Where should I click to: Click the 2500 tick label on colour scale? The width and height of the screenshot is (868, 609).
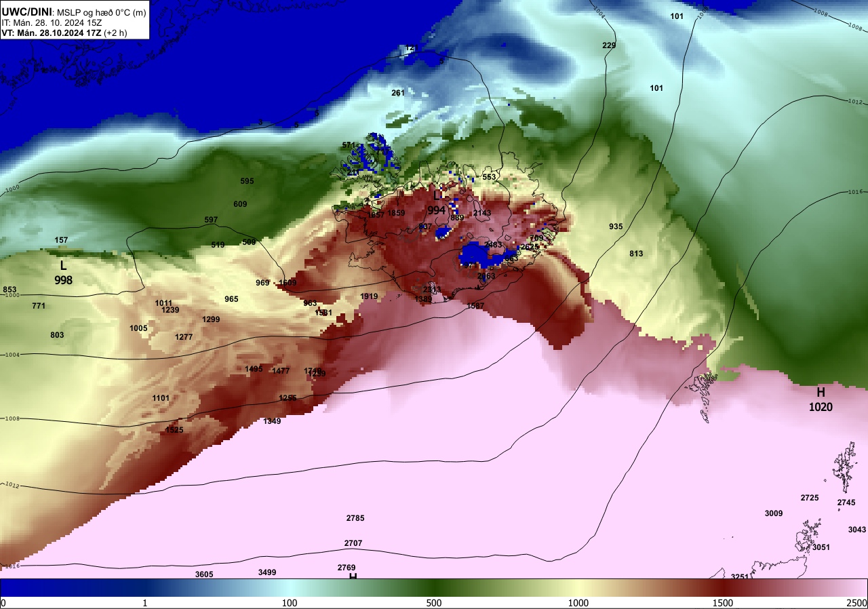pos(857,604)
